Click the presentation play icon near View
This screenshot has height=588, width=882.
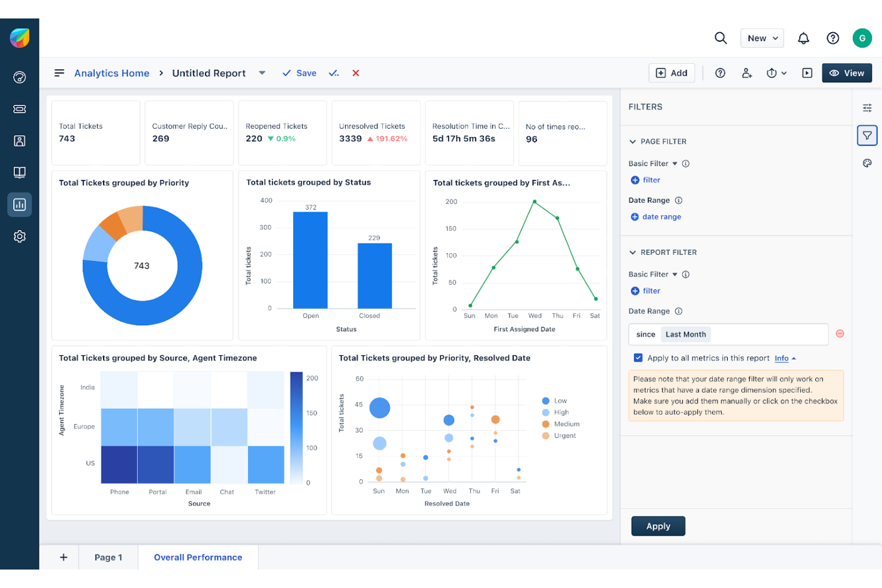807,73
